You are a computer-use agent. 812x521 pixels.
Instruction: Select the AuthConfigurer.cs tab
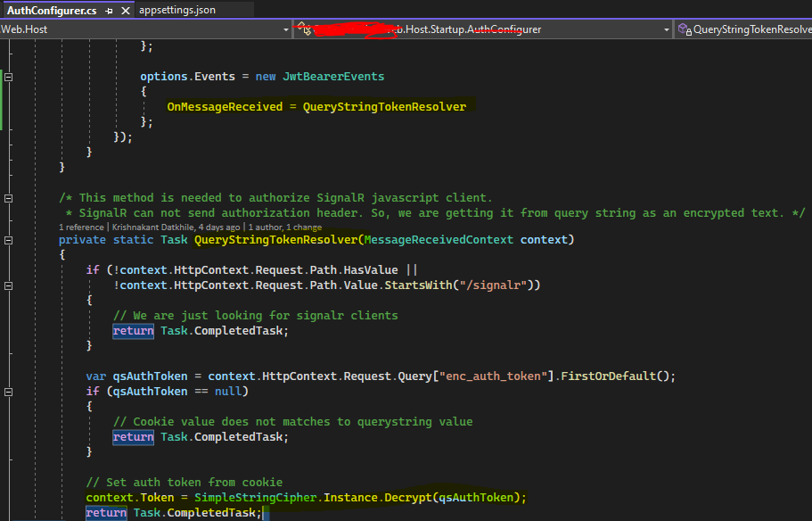53,10
